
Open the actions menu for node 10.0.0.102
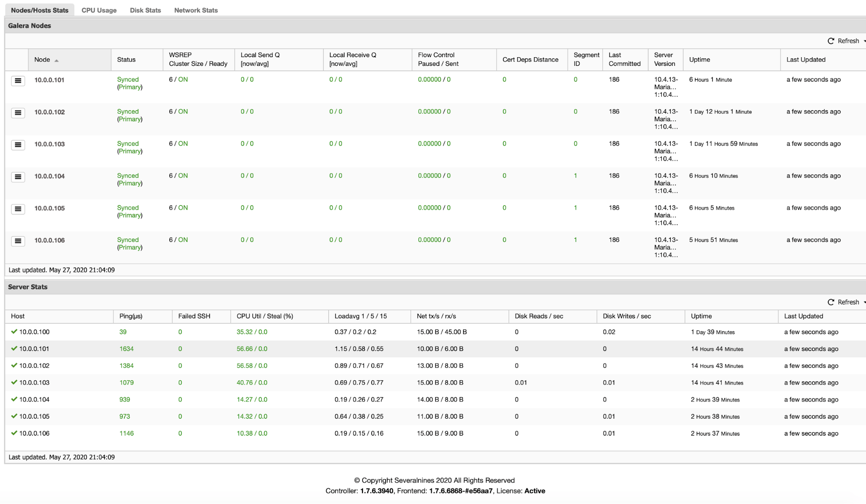18,113
